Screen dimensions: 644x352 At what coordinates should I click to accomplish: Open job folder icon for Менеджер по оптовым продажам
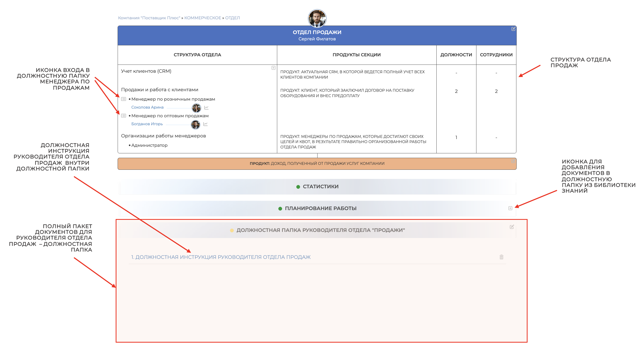tap(124, 116)
